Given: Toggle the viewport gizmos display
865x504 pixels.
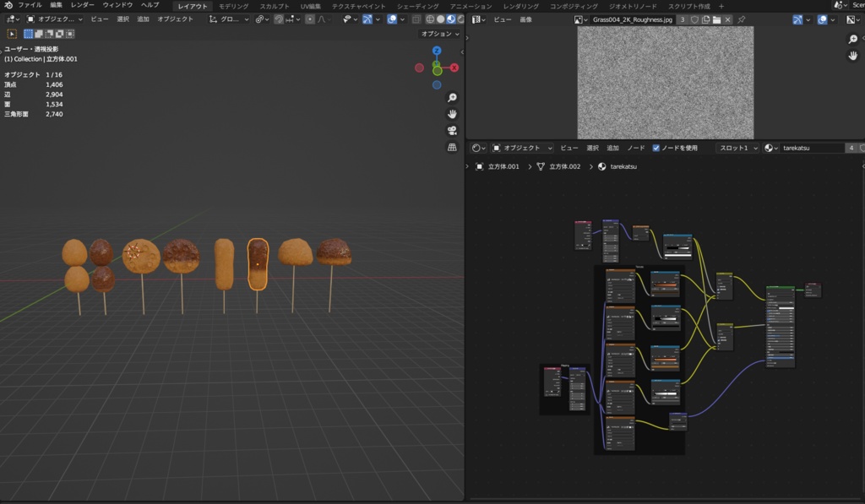Looking at the screenshot, I should (x=369, y=21).
